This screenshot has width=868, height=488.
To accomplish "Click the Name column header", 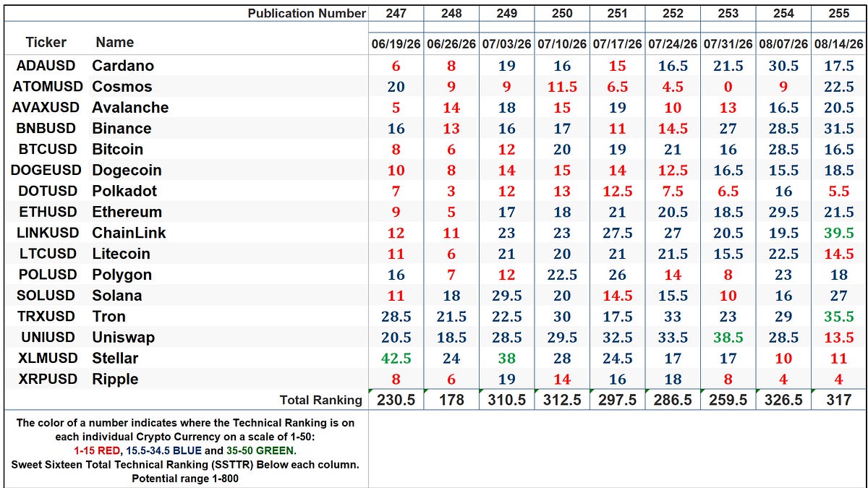I will (114, 42).
